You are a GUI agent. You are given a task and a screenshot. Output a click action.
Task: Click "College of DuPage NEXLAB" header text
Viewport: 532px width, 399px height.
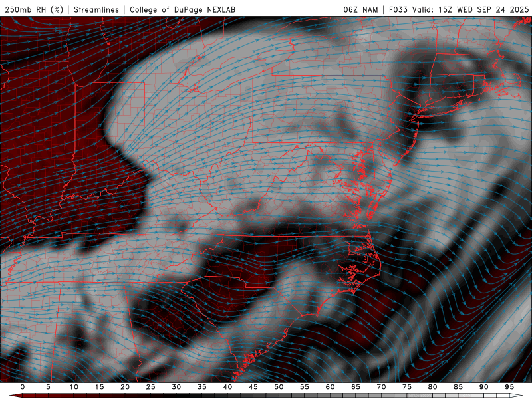tap(182, 9)
